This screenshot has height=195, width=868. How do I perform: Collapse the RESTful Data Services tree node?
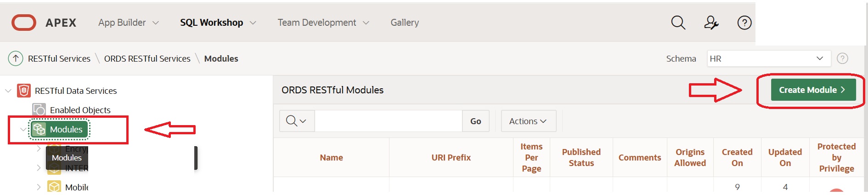(8, 91)
